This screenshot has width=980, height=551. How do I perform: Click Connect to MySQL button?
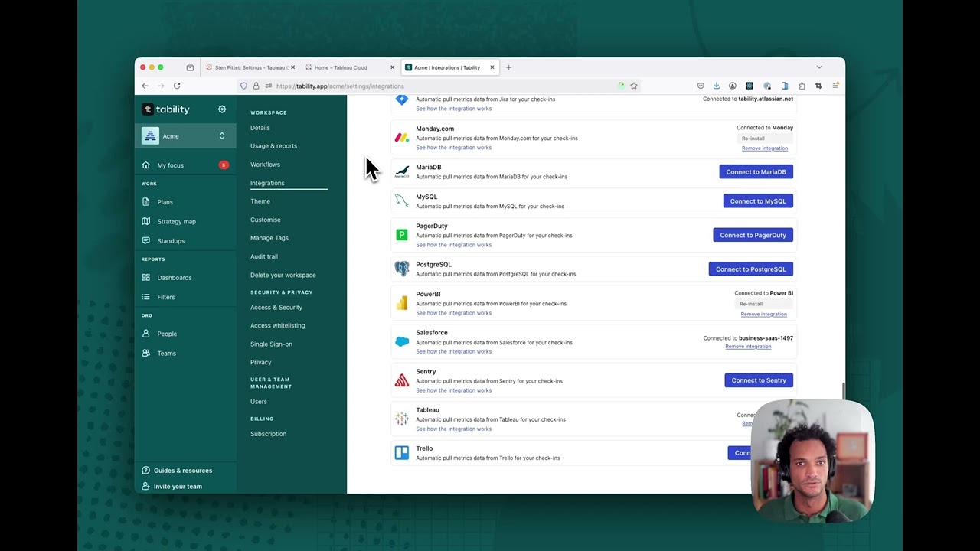click(758, 201)
